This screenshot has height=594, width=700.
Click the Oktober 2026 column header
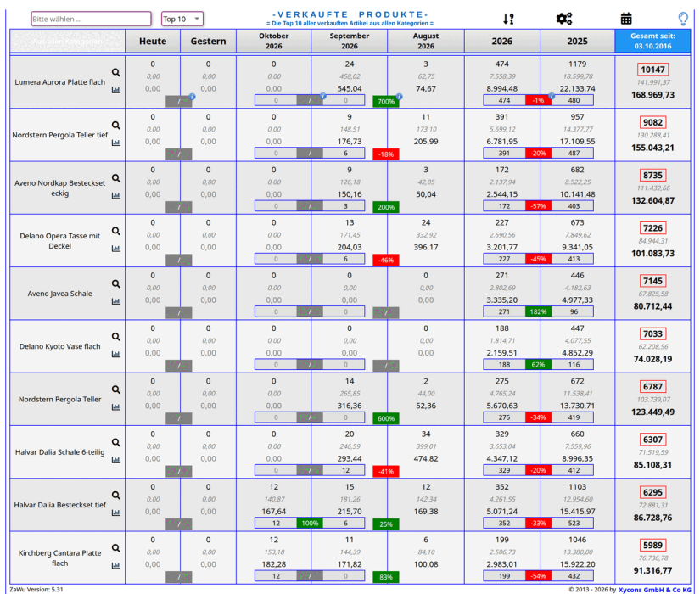click(x=274, y=41)
